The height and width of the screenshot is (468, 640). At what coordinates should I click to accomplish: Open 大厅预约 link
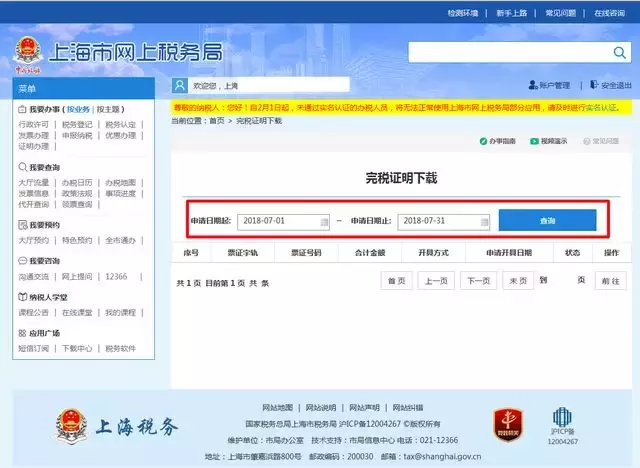[x=33, y=240]
